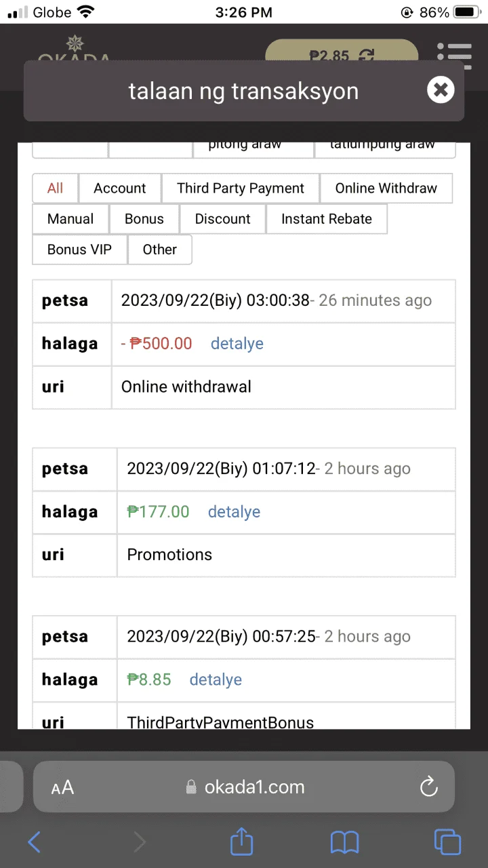Filter by Account transactions
The height and width of the screenshot is (868, 488).
[x=120, y=189]
